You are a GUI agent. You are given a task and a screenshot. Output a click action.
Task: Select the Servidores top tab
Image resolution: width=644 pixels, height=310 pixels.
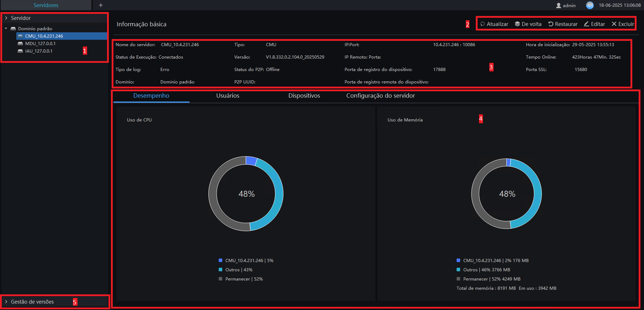(46, 5)
